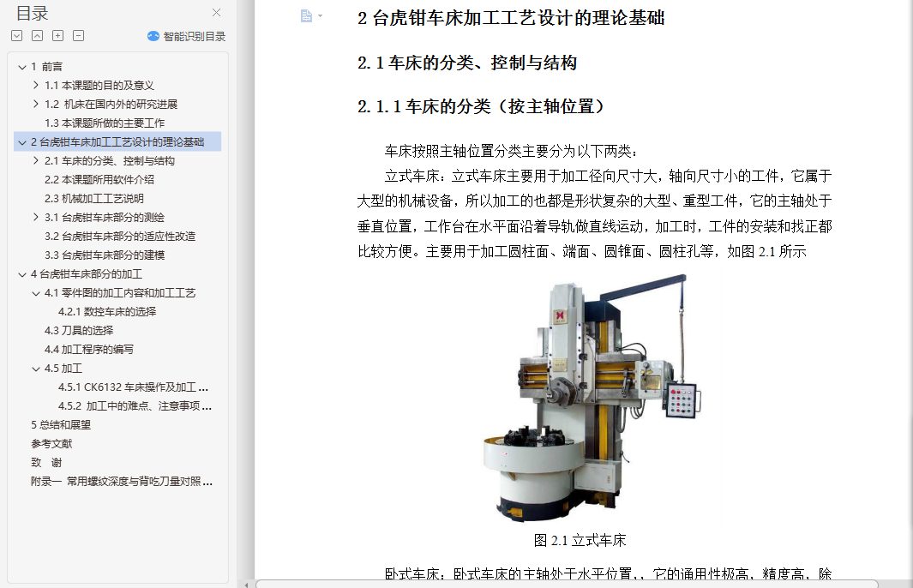
Task: Expand 1.2 机床在国内外的研究进展
Action: (x=36, y=105)
